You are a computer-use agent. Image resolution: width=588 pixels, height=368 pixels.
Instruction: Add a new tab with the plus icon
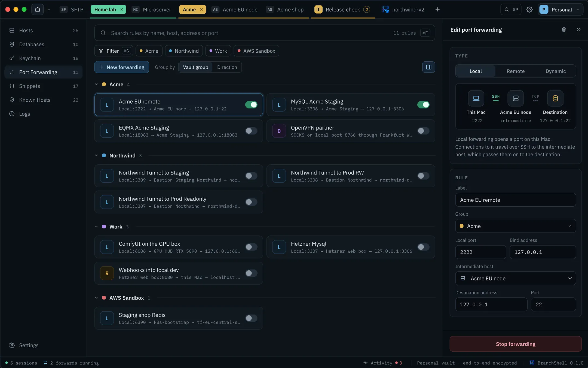coord(437,10)
